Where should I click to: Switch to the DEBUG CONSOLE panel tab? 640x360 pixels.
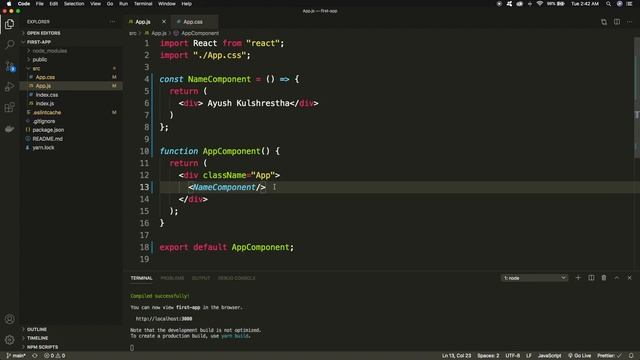[x=236, y=278]
